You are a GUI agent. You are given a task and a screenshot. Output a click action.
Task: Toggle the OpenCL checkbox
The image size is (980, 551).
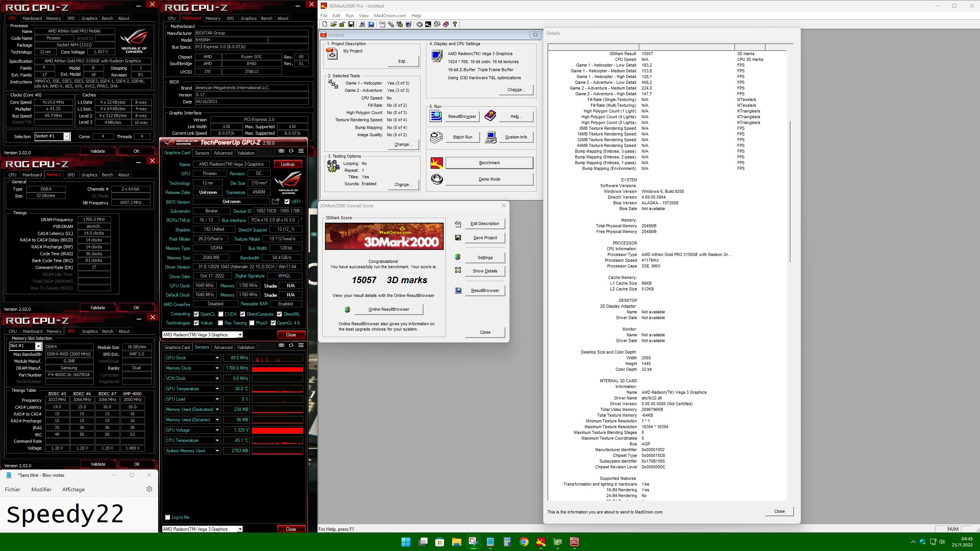[x=196, y=314]
